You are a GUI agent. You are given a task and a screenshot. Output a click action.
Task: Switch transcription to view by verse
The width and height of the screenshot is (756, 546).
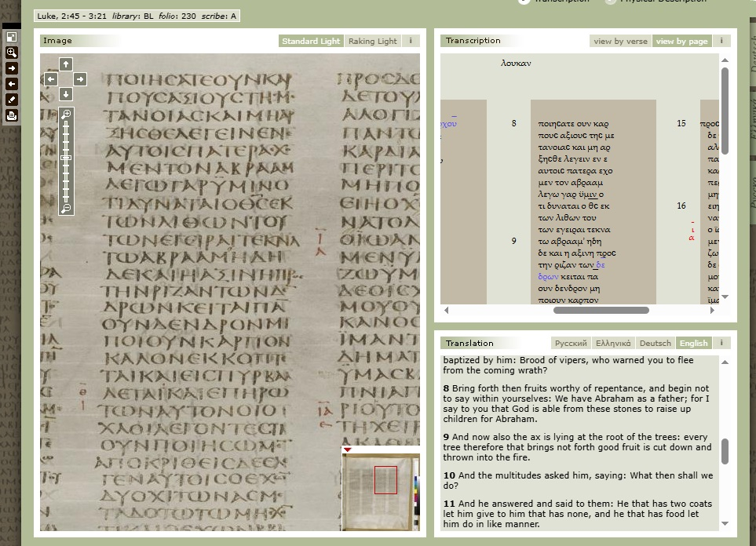619,41
